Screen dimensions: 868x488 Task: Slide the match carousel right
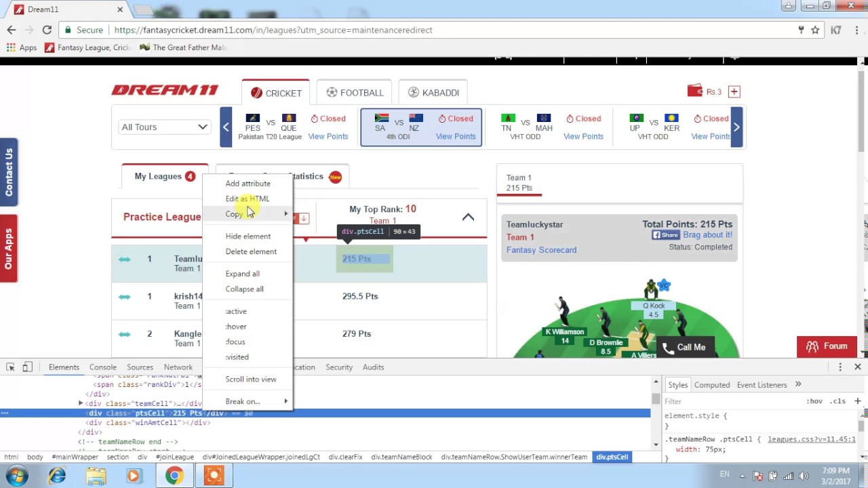tap(737, 127)
